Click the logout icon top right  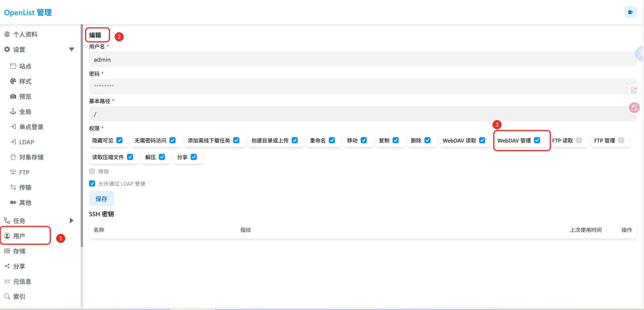point(630,12)
